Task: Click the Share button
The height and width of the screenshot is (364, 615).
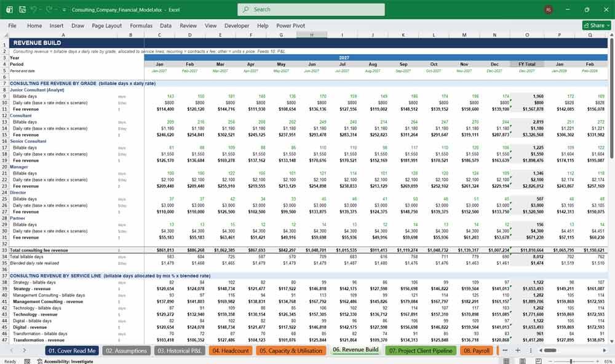Action: coord(597,25)
